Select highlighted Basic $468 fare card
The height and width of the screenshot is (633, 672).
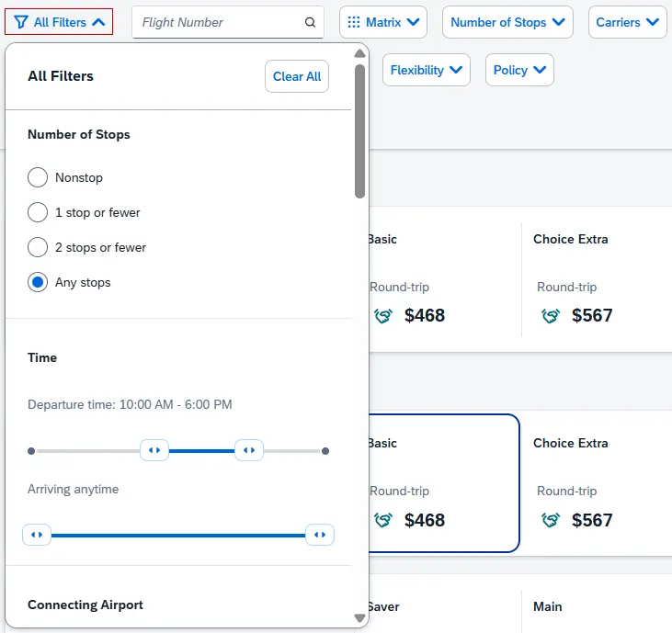tap(444, 483)
